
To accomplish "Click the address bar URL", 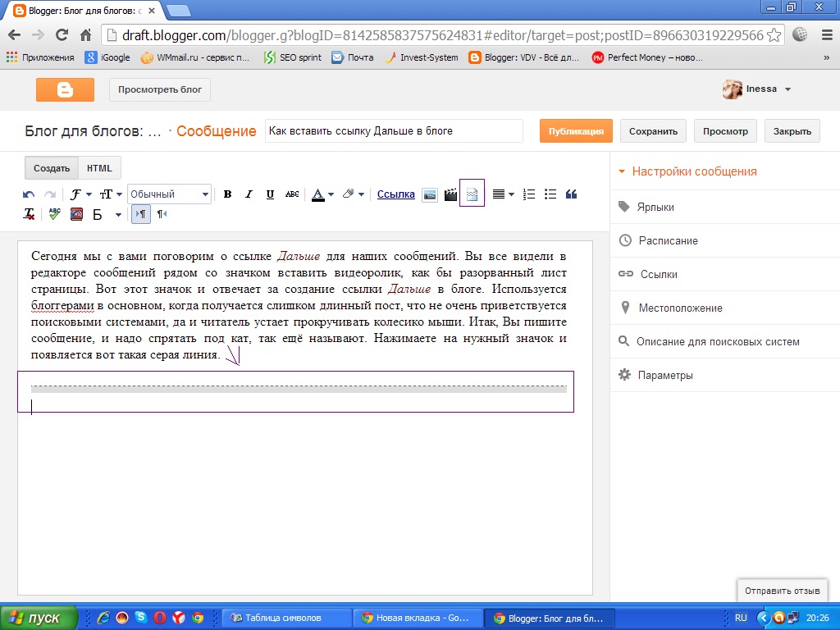I will pyautogui.click(x=442, y=35).
